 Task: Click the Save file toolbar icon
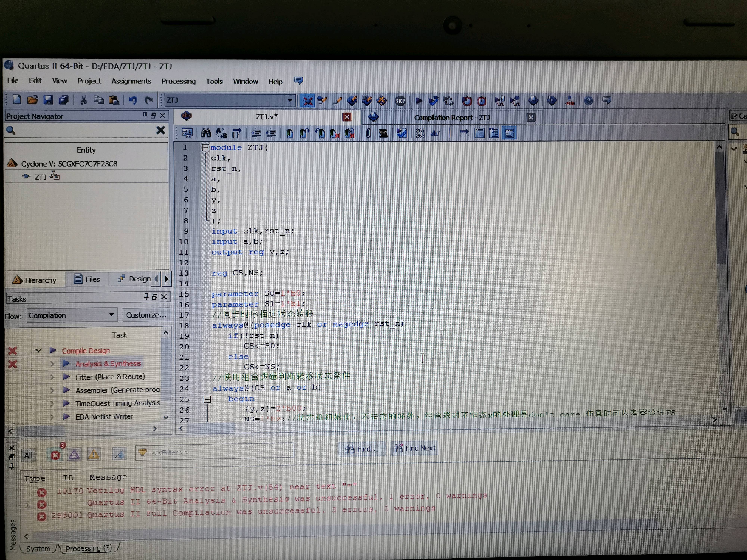coord(48,99)
